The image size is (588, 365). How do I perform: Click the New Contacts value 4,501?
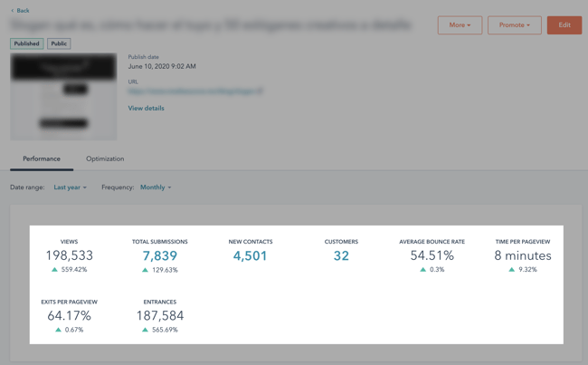250,255
